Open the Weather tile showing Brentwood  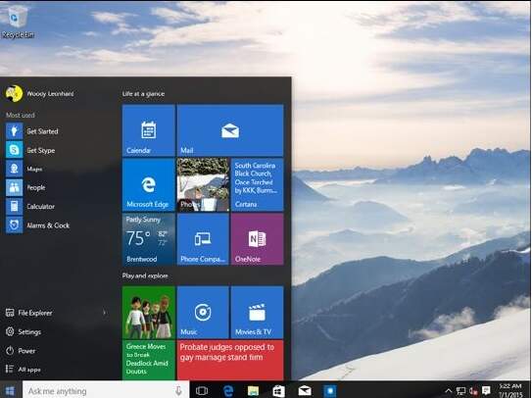(x=149, y=239)
